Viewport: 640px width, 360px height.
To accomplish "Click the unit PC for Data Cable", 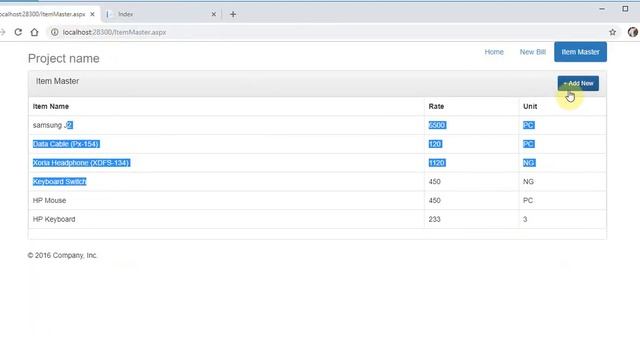I will [529, 144].
